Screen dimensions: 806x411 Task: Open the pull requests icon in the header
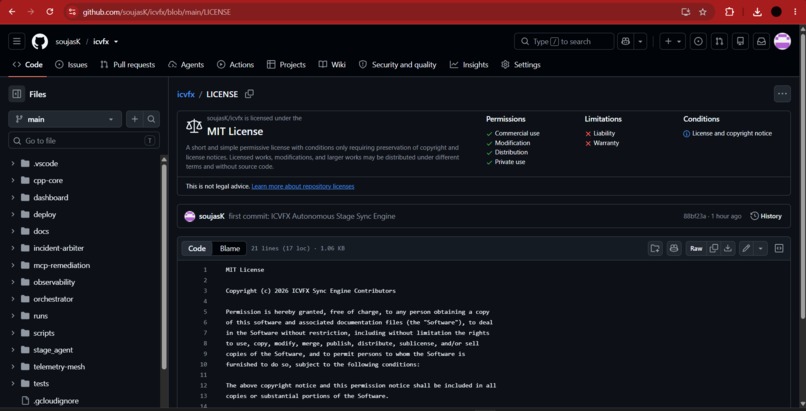[719, 42]
